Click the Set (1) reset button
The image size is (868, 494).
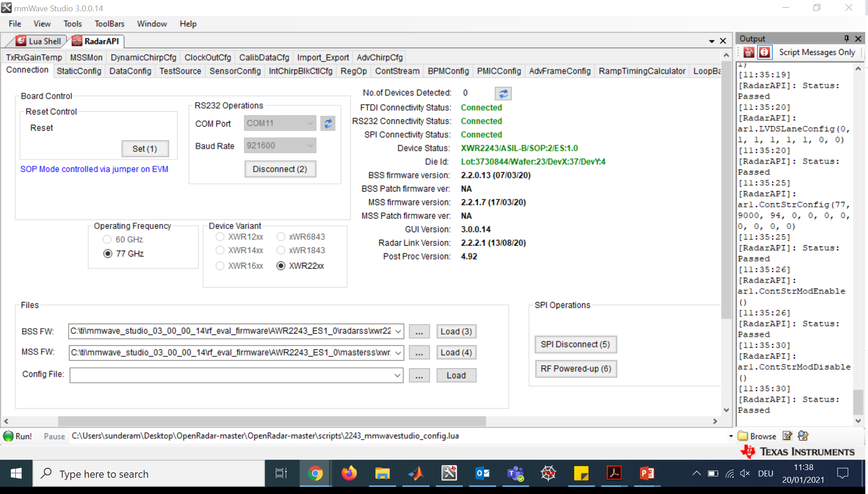(145, 149)
